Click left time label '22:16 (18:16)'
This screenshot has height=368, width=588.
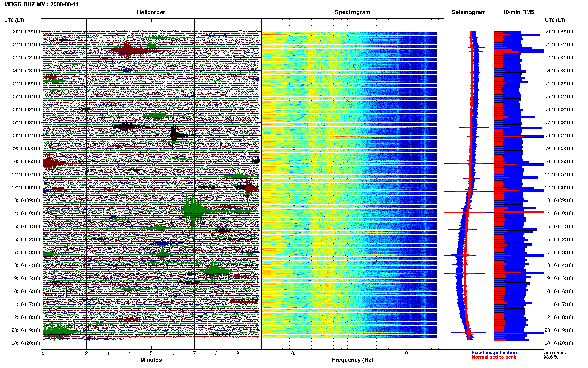point(26,317)
